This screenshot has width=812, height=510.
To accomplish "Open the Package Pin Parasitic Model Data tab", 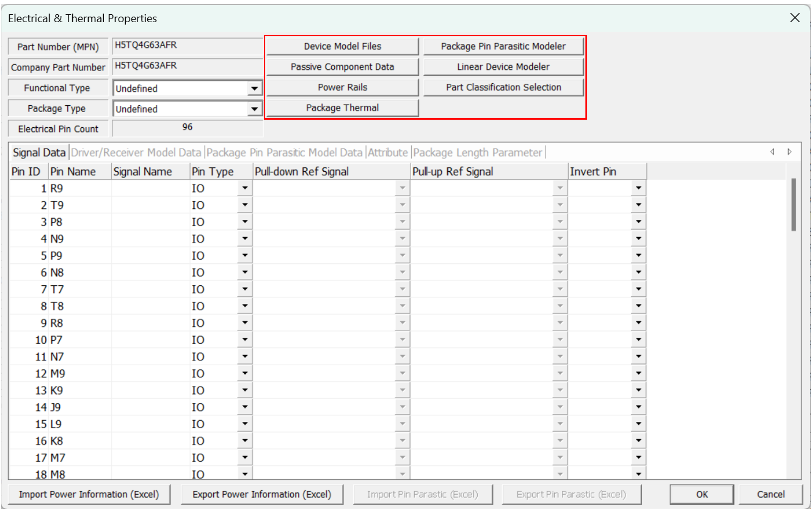I will click(285, 153).
